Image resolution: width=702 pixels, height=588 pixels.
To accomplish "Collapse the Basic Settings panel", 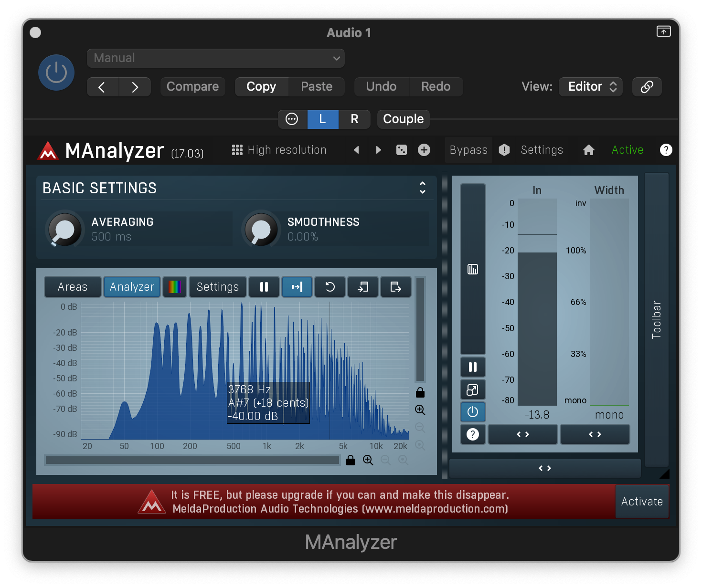I will click(x=423, y=188).
